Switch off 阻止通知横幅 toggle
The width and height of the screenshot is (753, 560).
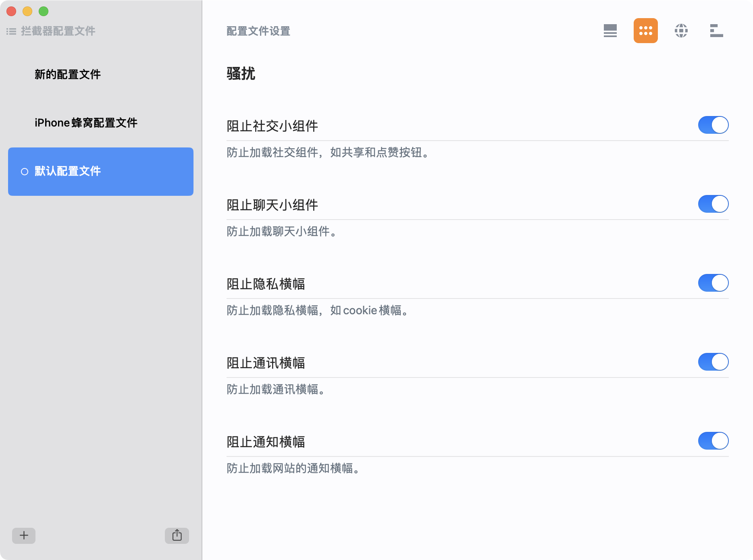[x=713, y=441]
